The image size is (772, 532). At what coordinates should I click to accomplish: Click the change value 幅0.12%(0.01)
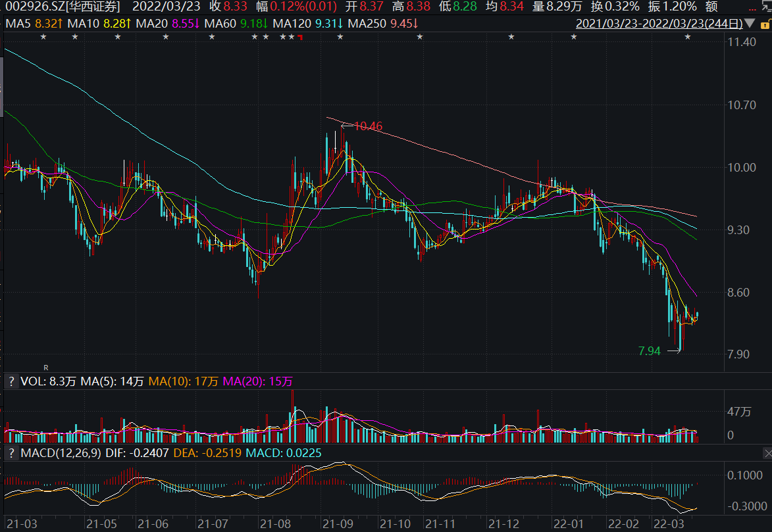point(297,7)
